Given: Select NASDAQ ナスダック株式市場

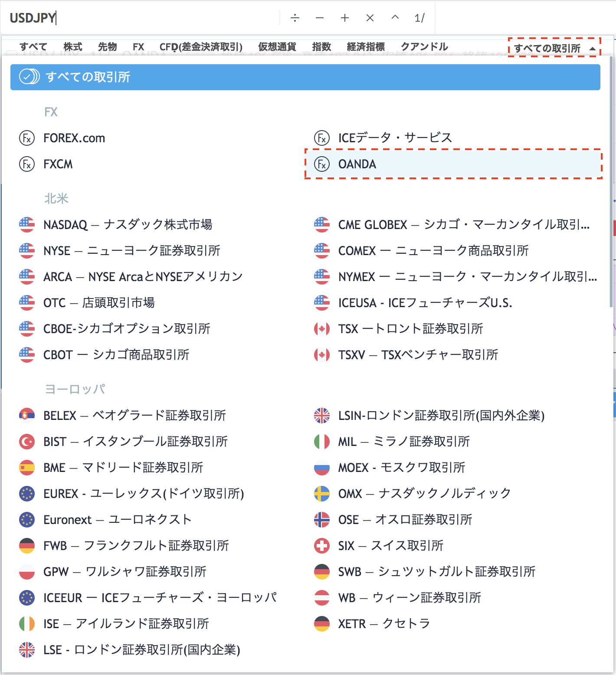Looking at the screenshot, I should 158,225.
